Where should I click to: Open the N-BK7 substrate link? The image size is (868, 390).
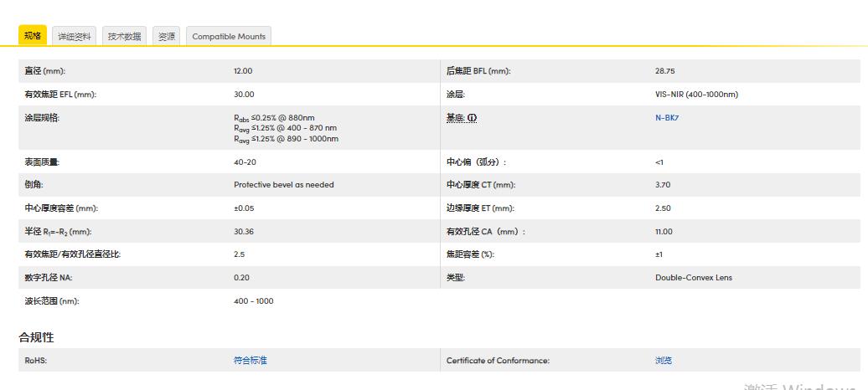pyautogui.click(x=666, y=118)
